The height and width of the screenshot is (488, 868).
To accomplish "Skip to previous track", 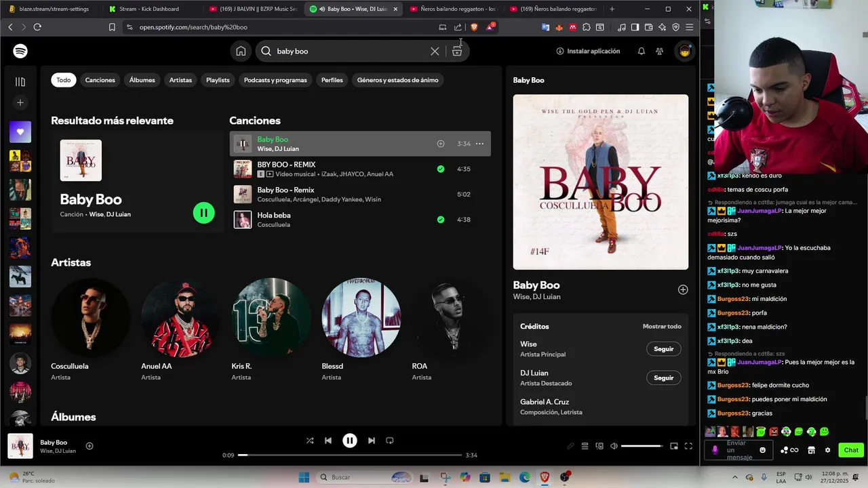I will coord(328,441).
